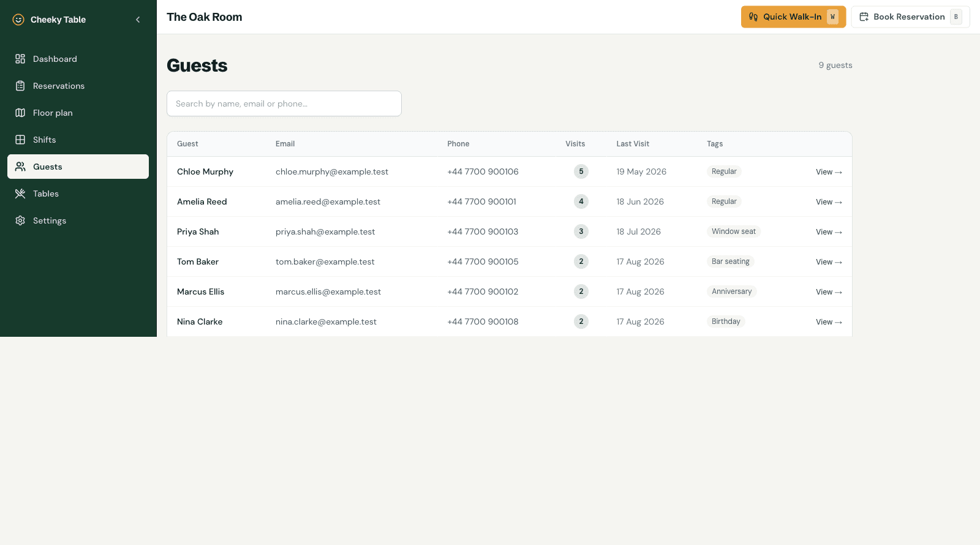Click Tom Baker's Bar seating tag
The width and height of the screenshot is (980, 545).
tap(730, 261)
